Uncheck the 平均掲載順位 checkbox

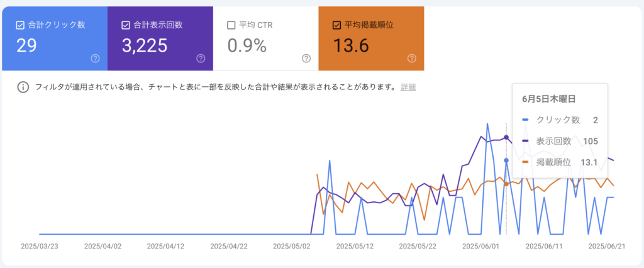(336, 26)
